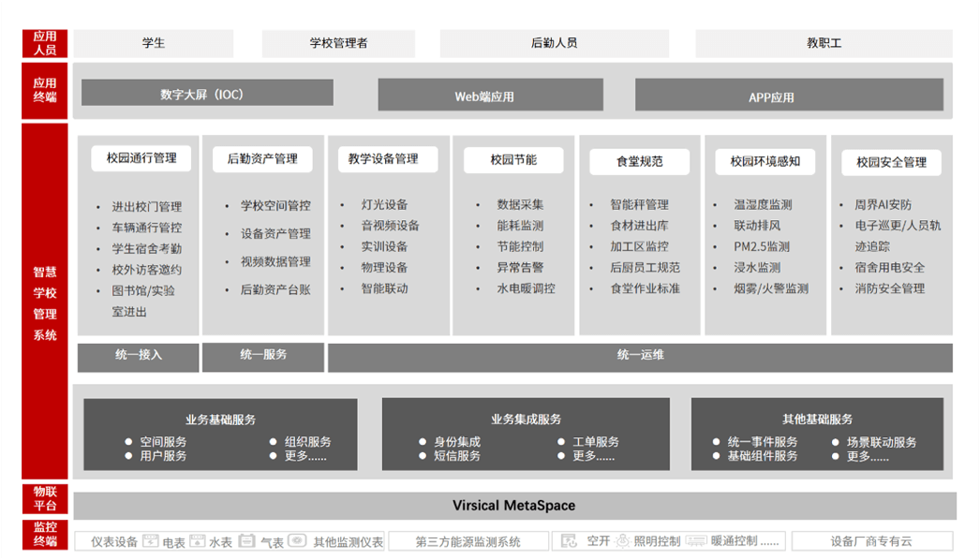The image size is (980, 560).
Task: Click the 应用人员 red side label
Action: pos(44,43)
